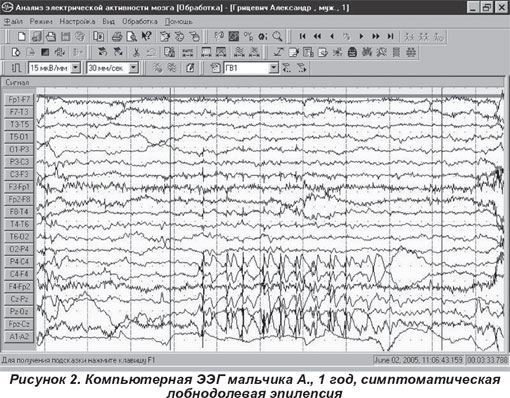
Task: Click the Print icon in toolbar
Action: pyautogui.click(x=117, y=36)
